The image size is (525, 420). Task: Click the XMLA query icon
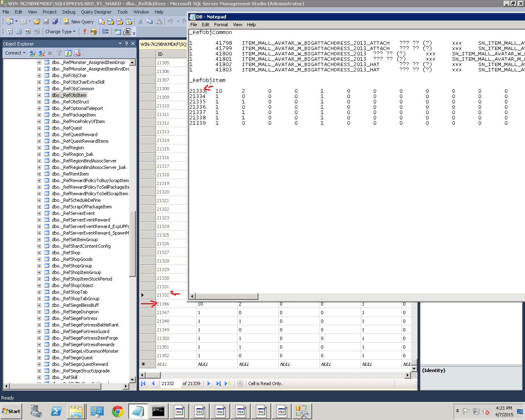pos(129,22)
